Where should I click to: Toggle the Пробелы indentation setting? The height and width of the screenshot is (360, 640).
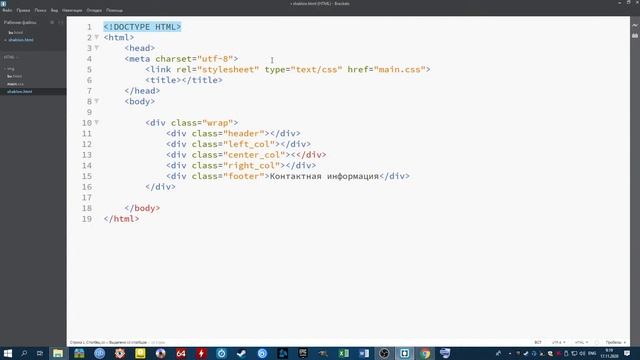(616, 342)
